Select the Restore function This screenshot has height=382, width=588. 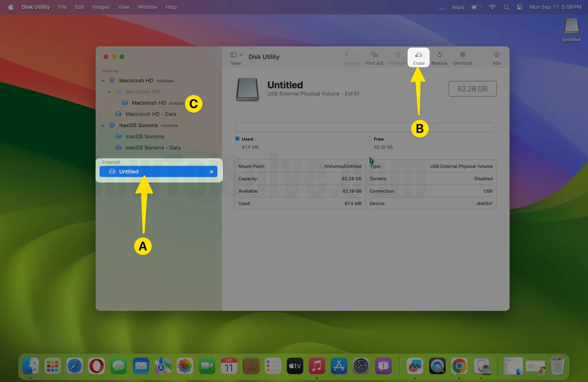(x=439, y=58)
